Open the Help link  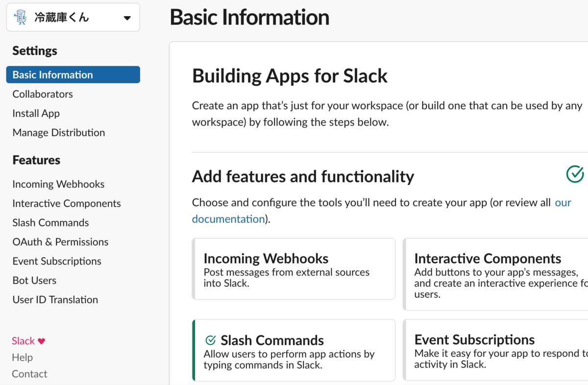pyautogui.click(x=22, y=358)
